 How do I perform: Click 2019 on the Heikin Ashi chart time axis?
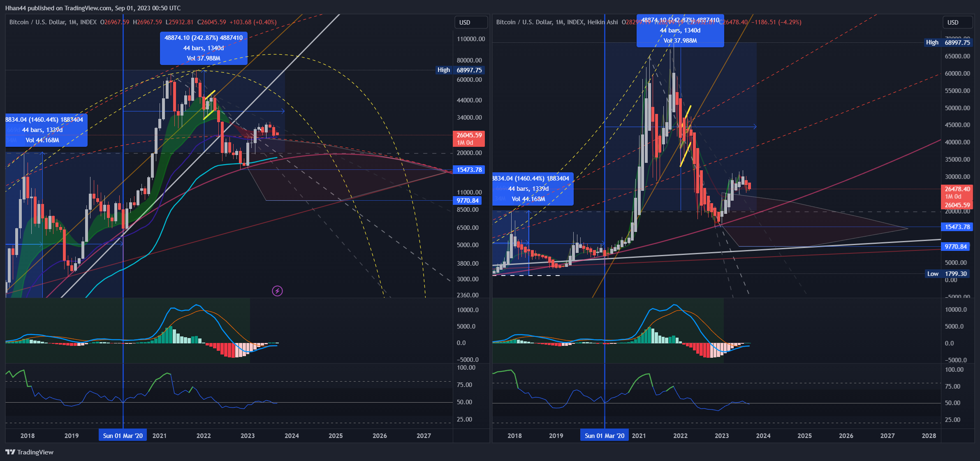tap(556, 436)
